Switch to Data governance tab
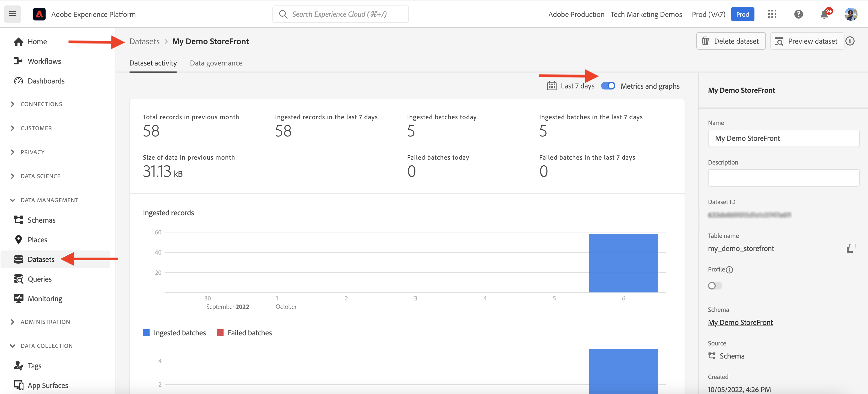Screen dimensions: 868x394 click(216, 63)
